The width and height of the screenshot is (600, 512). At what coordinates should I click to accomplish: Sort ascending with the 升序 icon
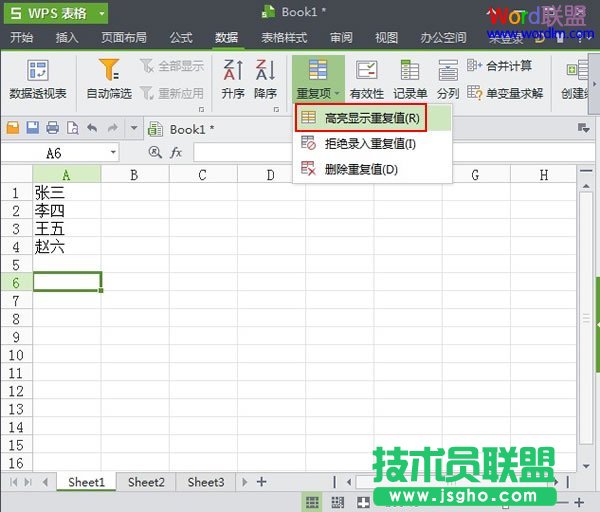tap(233, 71)
